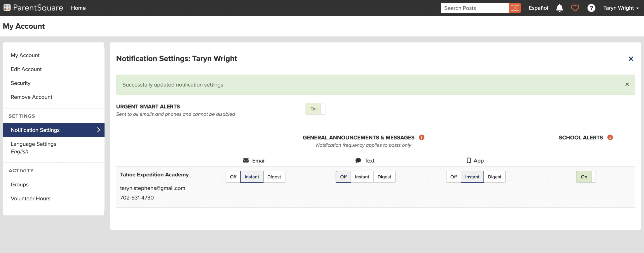Viewport: 644px width, 253px height.
Task: Click the ParentSquare brand name
Action: click(38, 8)
